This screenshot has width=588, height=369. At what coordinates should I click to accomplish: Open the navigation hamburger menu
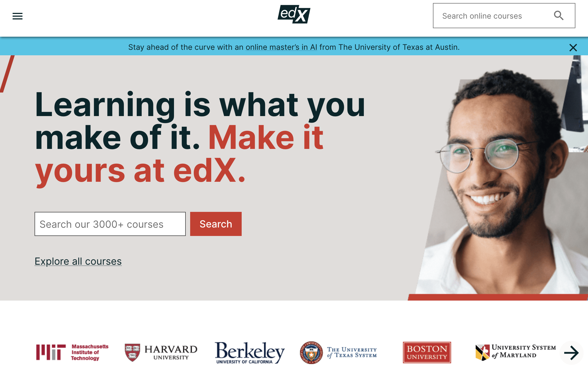18,16
